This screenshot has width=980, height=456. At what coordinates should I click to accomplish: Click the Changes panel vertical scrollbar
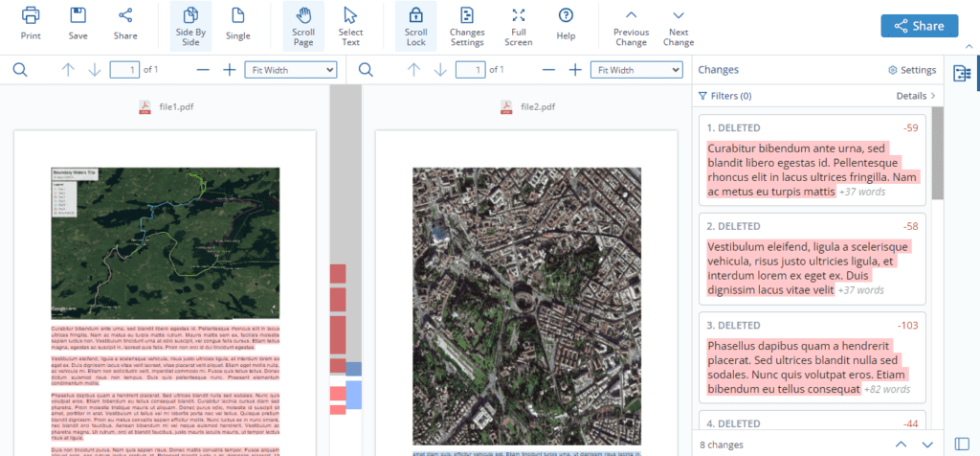coord(938,153)
